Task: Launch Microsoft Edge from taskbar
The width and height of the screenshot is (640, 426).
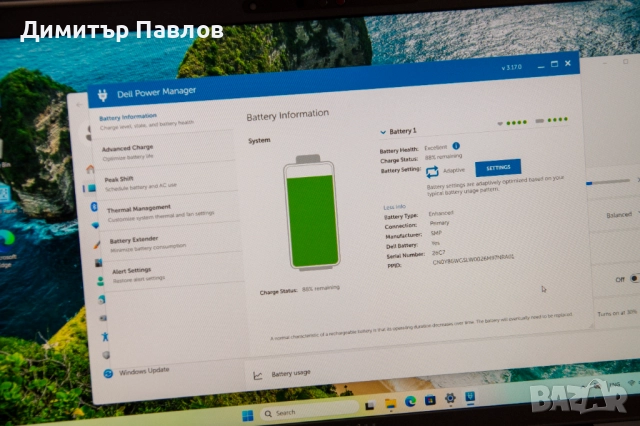Action: tap(410, 402)
